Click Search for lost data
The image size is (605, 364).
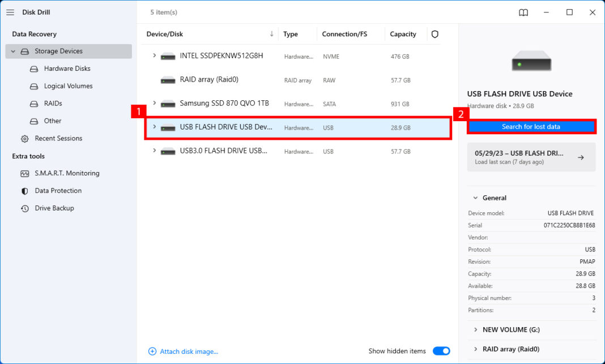coord(531,127)
